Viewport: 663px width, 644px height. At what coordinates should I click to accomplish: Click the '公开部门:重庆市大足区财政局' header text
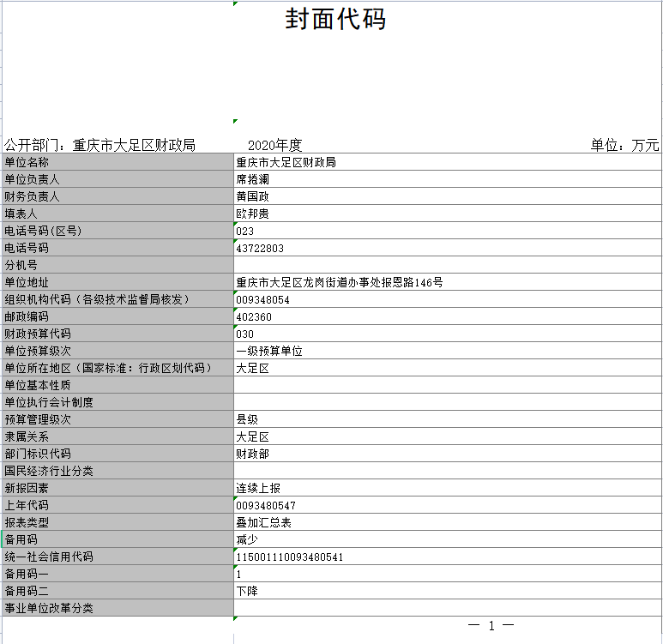[x=99, y=145]
